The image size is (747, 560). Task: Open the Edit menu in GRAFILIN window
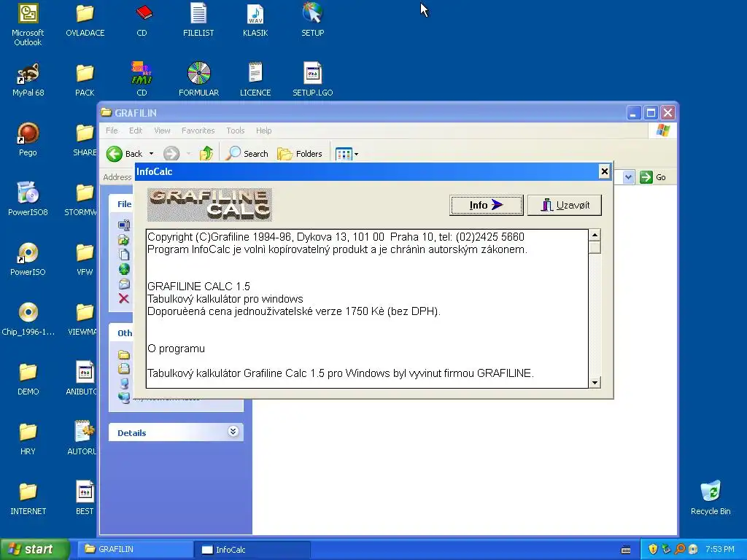pyautogui.click(x=136, y=131)
